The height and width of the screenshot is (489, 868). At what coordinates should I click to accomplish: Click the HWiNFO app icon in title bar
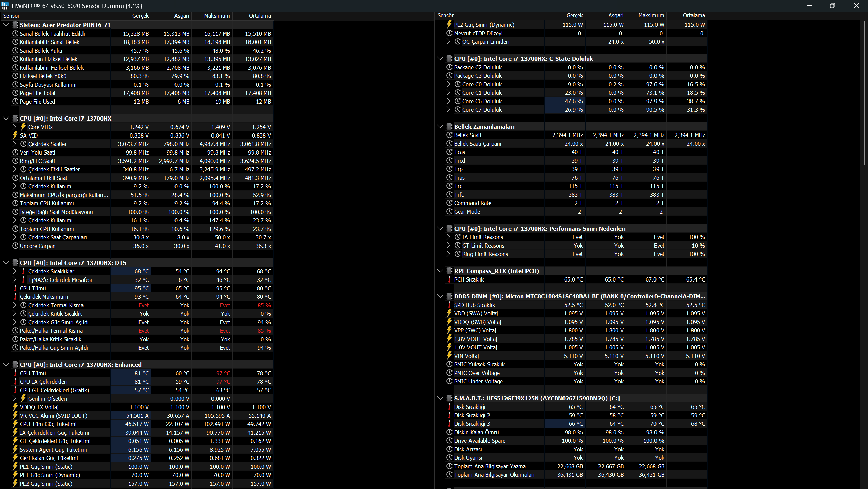click(5, 6)
